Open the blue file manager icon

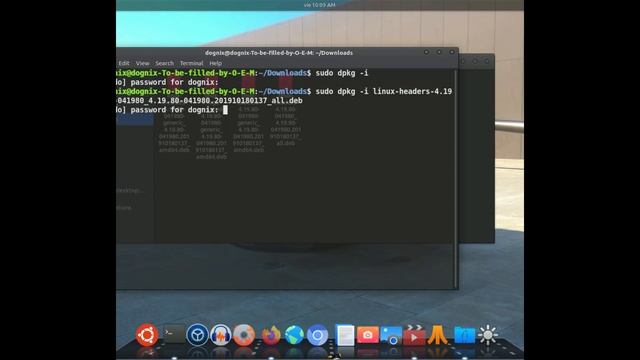click(x=464, y=335)
